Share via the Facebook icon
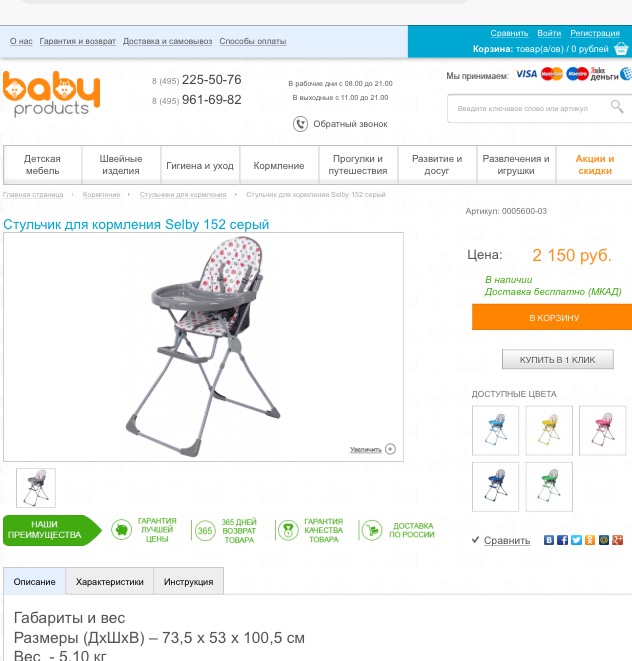Viewport: 632px width, 661px height. tap(562, 540)
